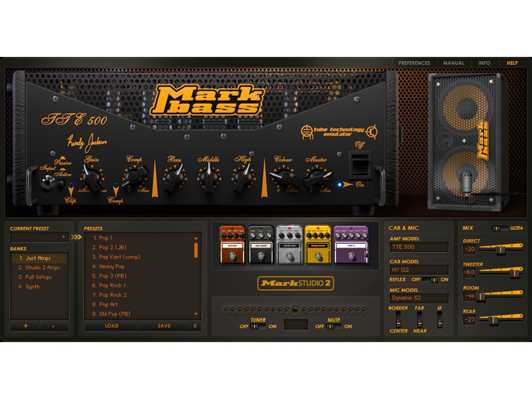
Task: Add a bank with the plus button
Action: (26, 326)
